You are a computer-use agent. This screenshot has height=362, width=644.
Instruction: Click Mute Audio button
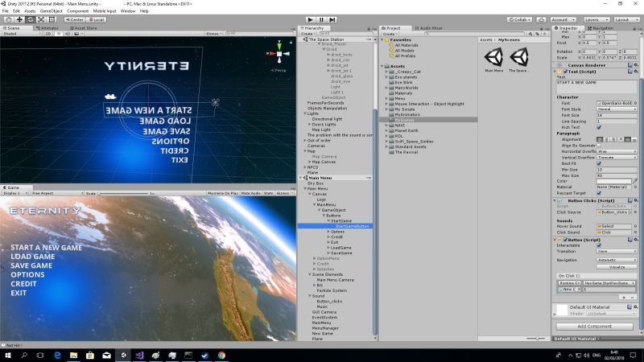(x=251, y=193)
